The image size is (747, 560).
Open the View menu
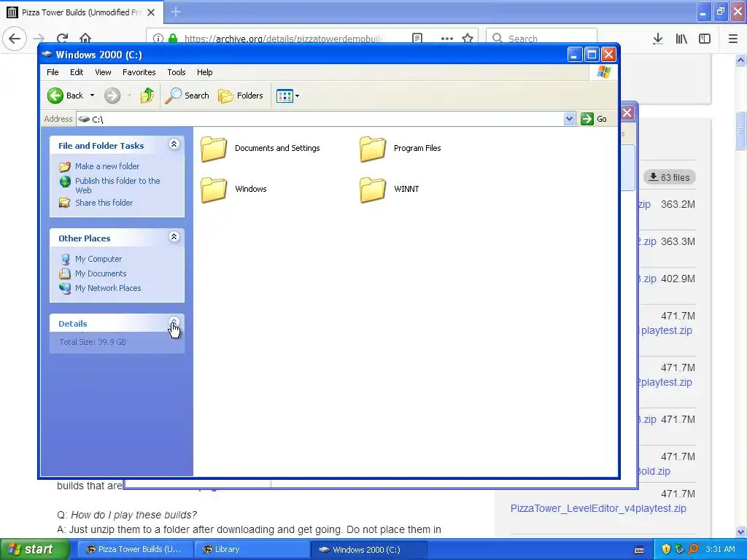(x=103, y=72)
